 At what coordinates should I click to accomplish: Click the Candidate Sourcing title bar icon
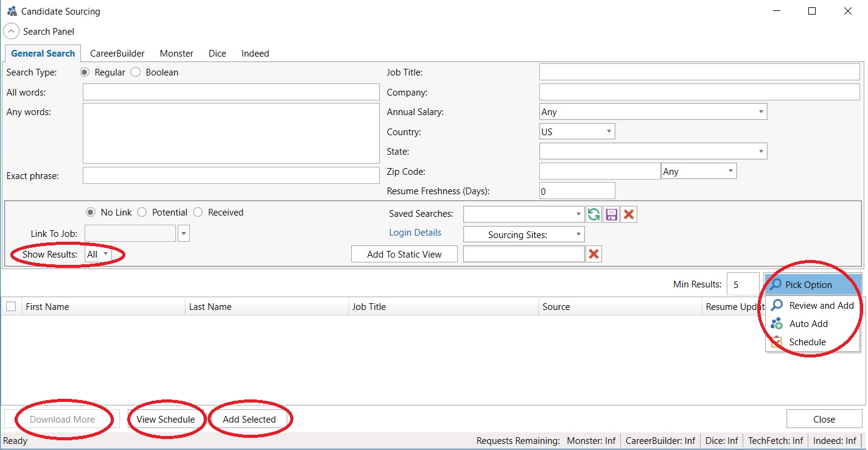(x=12, y=11)
